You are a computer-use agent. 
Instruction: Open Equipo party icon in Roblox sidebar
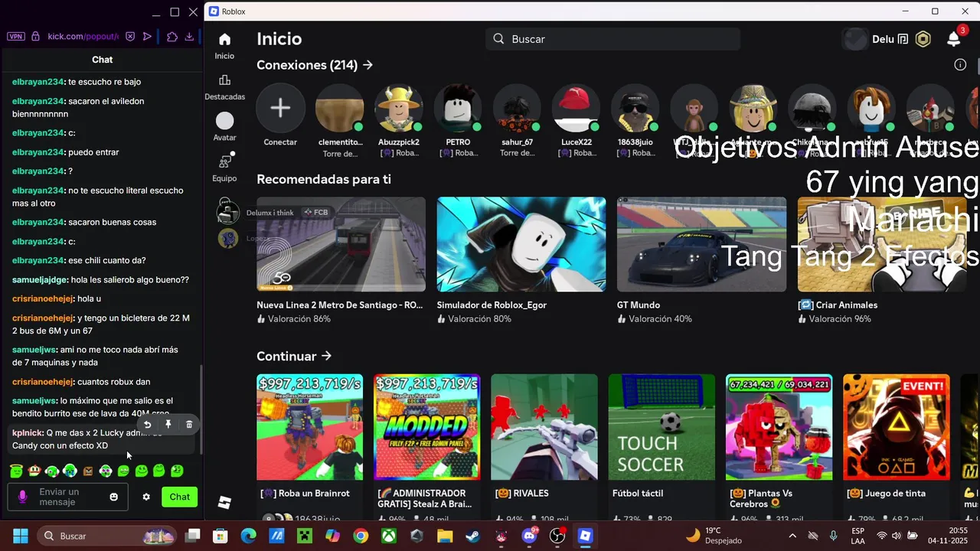tap(226, 161)
